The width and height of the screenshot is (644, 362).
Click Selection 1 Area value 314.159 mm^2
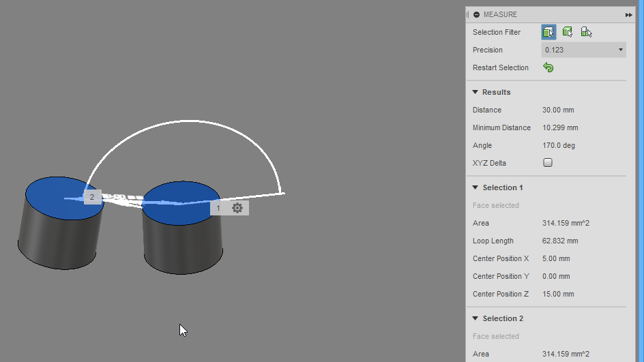click(566, 224)
